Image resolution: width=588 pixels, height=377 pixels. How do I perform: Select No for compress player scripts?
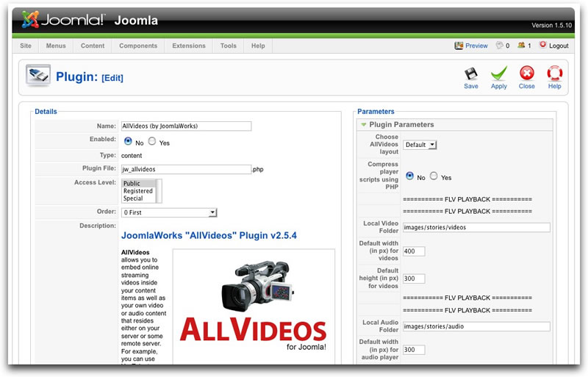click(409, 176)
